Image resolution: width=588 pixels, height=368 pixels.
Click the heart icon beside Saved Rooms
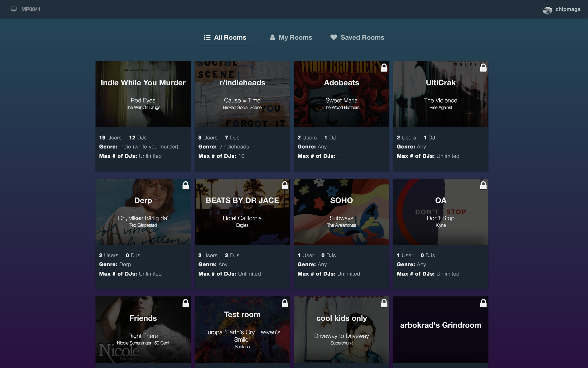pyautogui.click(x=334, y=37)
